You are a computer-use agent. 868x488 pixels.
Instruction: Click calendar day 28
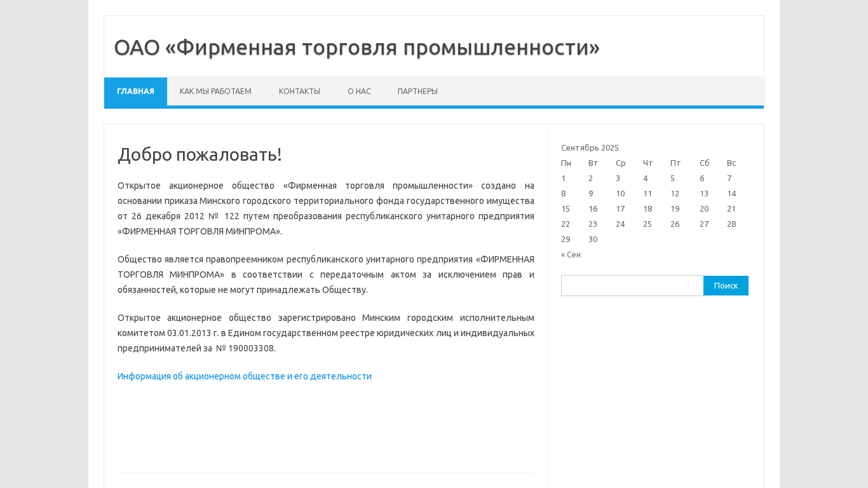point(731,224)
